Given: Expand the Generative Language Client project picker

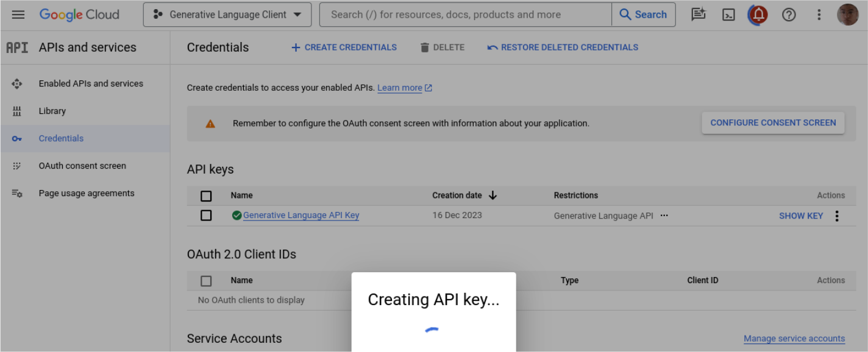Looking at the screenshot, I should (227, 15).
